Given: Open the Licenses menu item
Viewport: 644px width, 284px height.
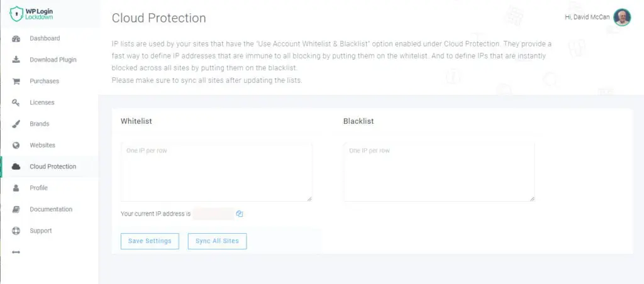Looking at the screenshot, I should [x=42, y=103].
